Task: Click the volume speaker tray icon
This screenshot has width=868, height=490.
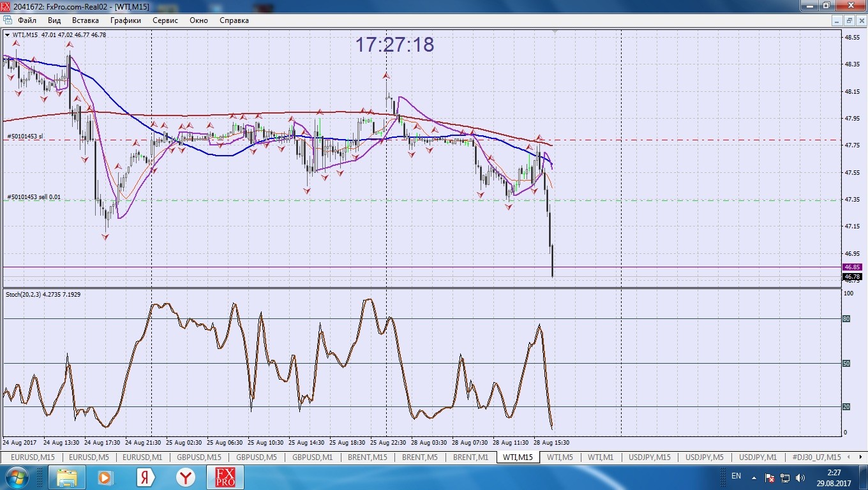Action: pos(800,477)
